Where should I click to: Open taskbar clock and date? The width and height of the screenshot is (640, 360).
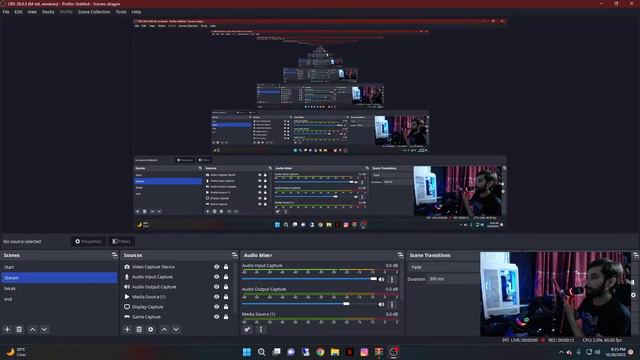click(x=616, y=352)
